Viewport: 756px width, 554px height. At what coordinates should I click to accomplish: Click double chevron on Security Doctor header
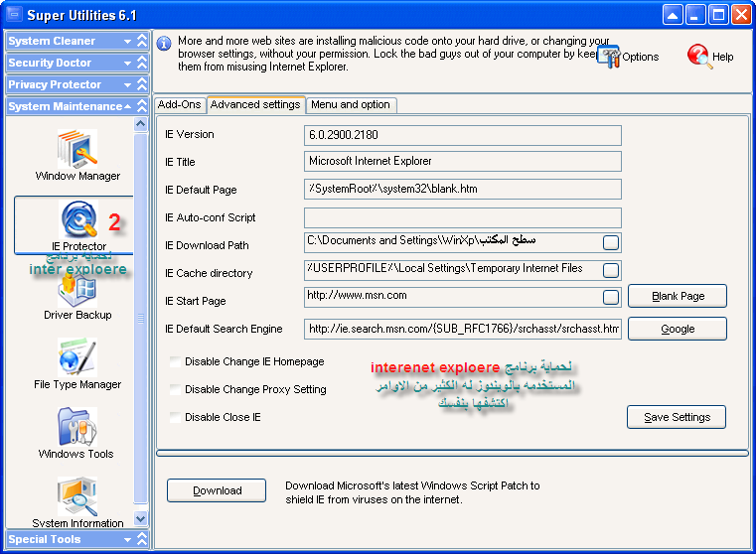142,63
